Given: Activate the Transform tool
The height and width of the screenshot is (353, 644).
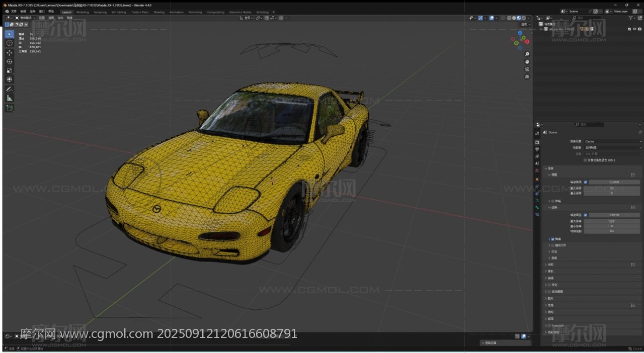Looking at the screenshot, I should click(x=10, y=79).
